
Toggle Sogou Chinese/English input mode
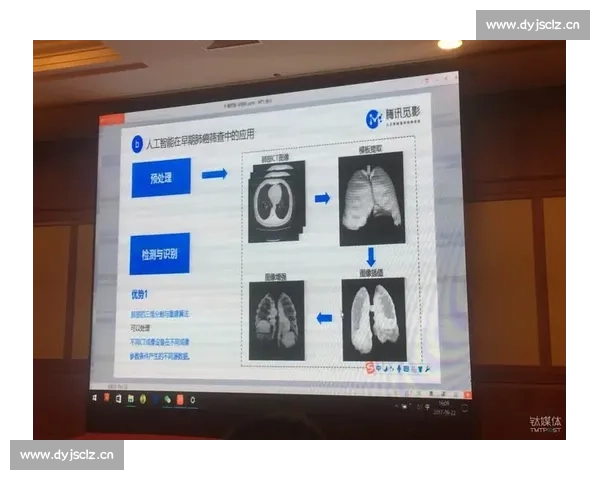[378, 368]
